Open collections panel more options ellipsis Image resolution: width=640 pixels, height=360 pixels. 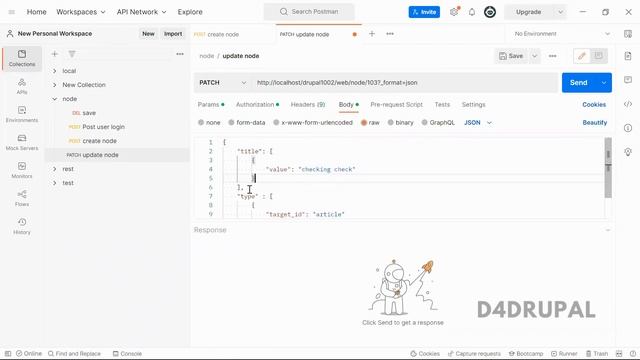click(x=180, y=54)
